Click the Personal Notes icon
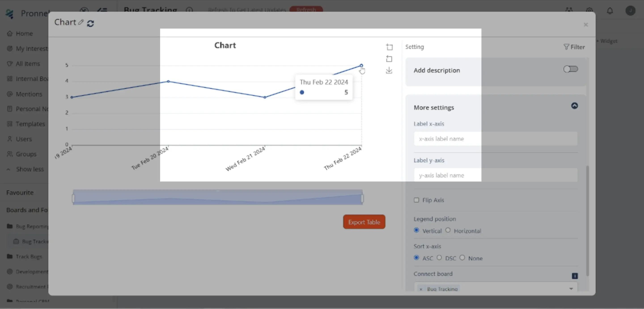 [10, 109]
